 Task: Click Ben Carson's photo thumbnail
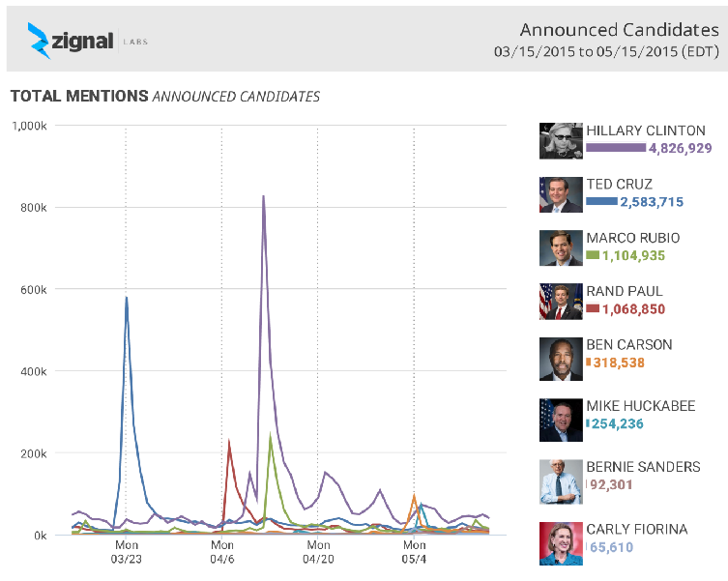point(561,360)
